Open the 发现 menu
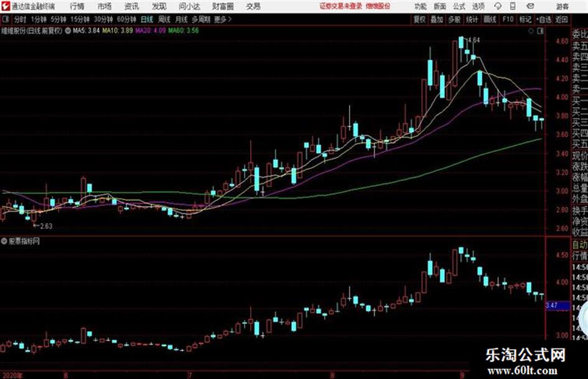 pos(159,6)
